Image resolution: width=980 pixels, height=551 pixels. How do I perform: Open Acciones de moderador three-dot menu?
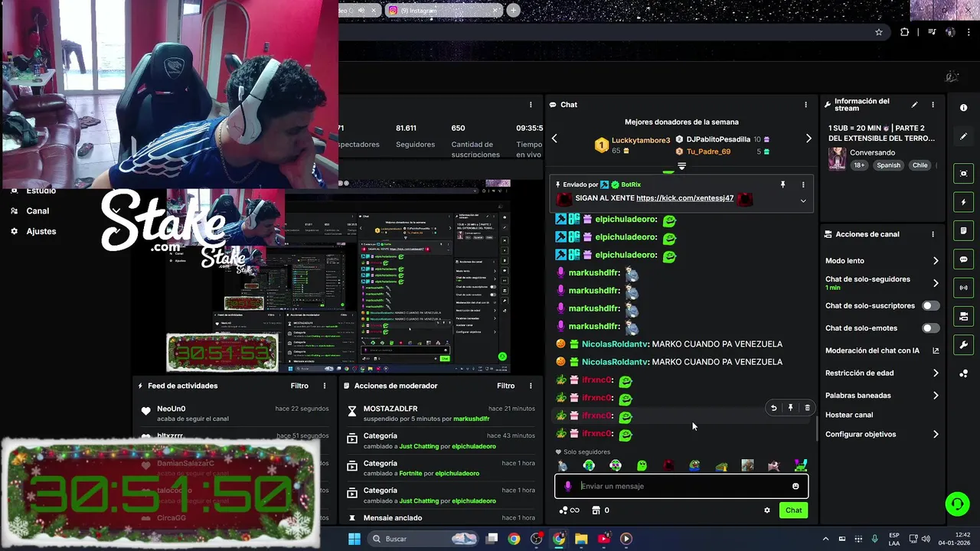pos(531,386)
